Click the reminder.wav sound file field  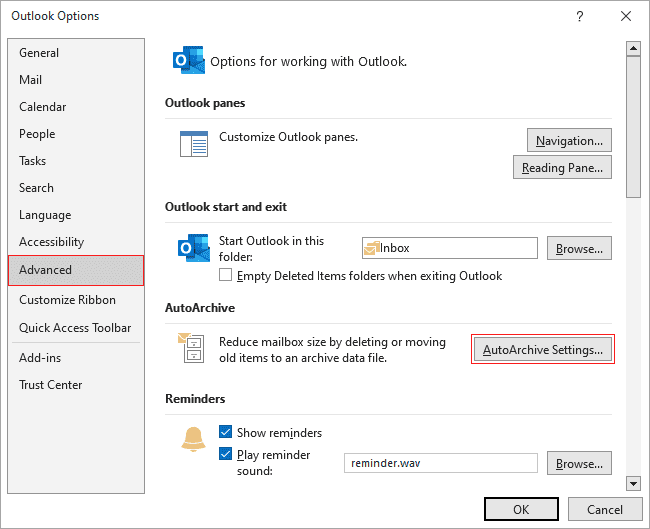(x=441, y=463)
